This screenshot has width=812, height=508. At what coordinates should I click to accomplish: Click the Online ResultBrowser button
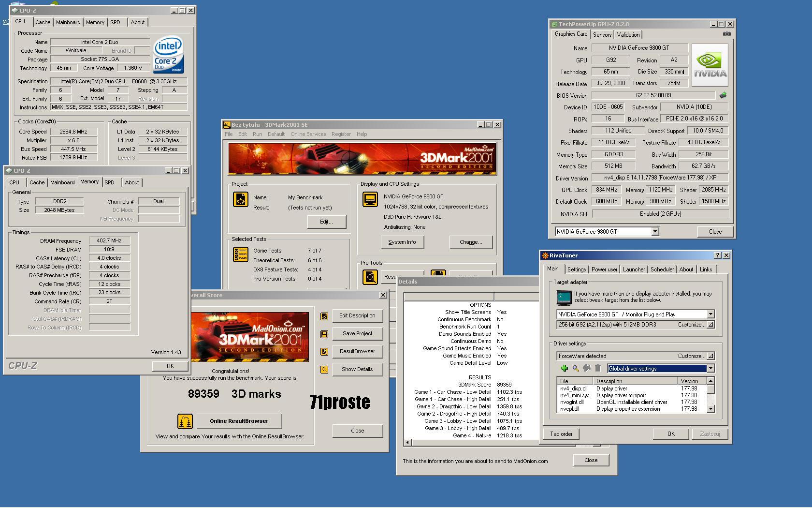239,421
